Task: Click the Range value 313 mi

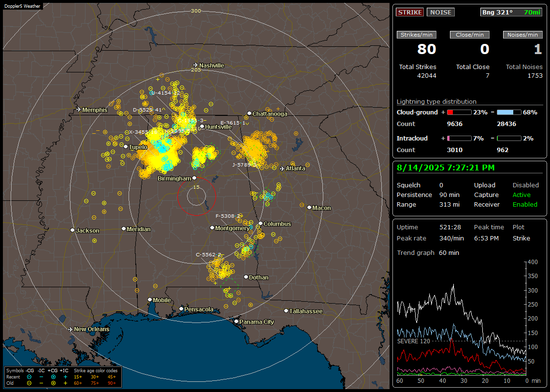Action: pos(449,205)
